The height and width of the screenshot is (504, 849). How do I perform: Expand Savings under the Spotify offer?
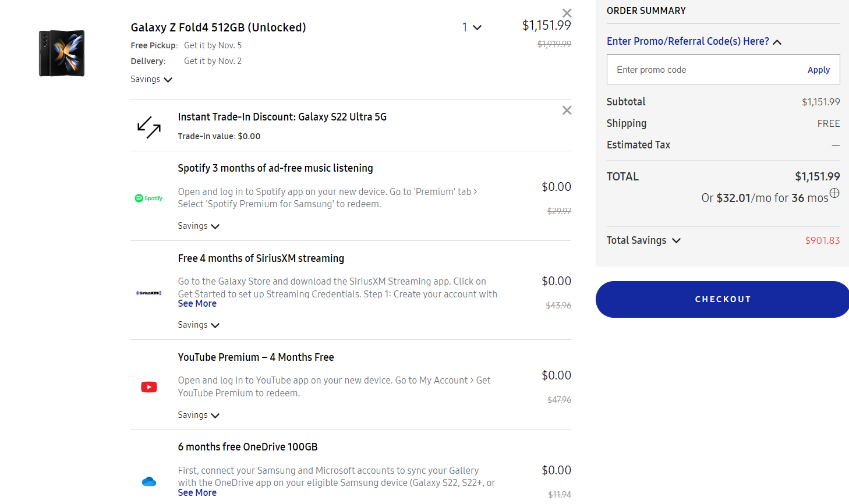point(198,226)
